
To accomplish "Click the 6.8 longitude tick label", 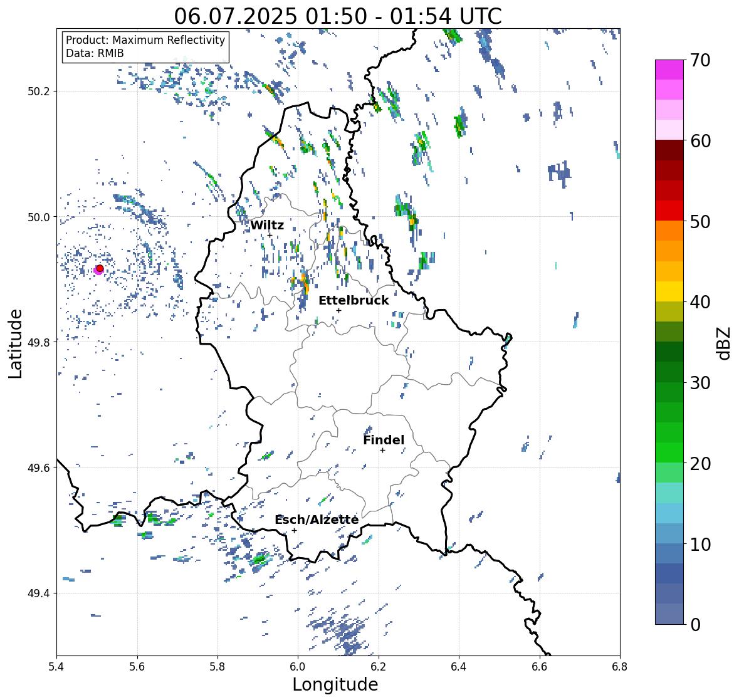I will click(620, 667).
